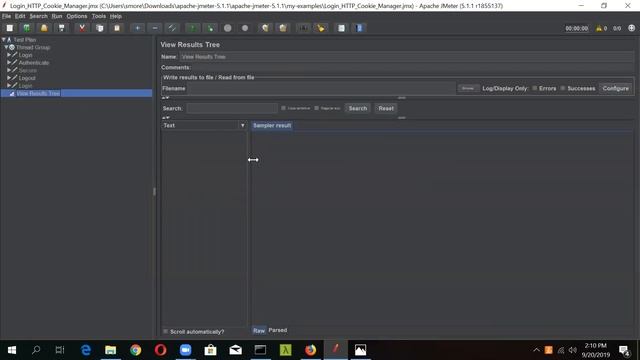
Task: Click the Collapse All minus icon
Action: [155, 28]
